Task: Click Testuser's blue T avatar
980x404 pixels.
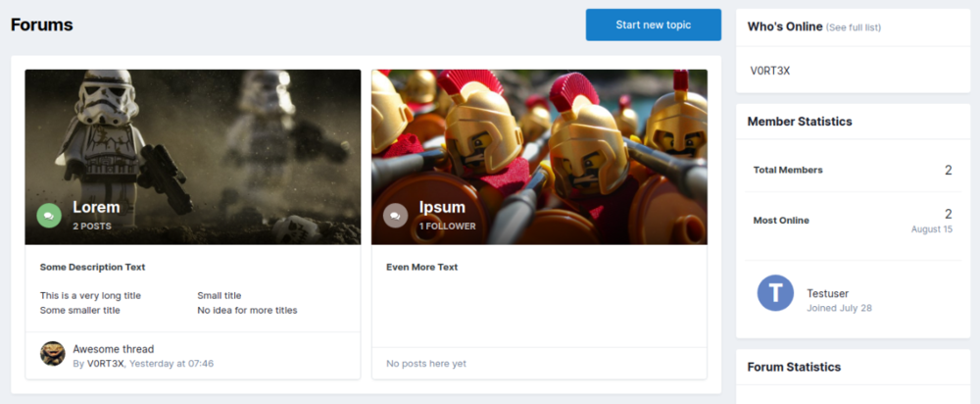Action: pyautogui.click(x=775, y=293)
